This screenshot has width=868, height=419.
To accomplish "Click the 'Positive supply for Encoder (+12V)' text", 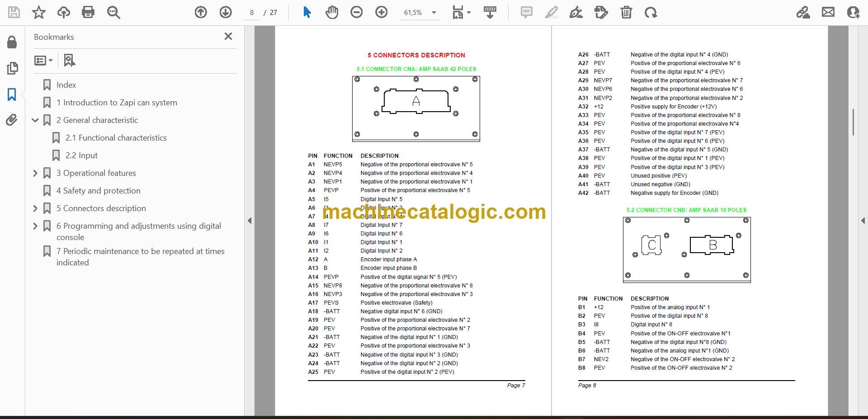I will (x=674, y=107).
